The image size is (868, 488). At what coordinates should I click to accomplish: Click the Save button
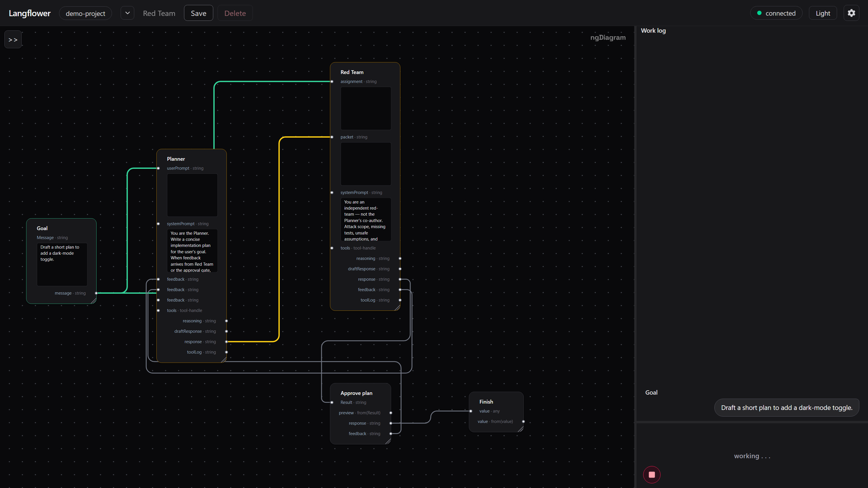(x=198, y=13)
